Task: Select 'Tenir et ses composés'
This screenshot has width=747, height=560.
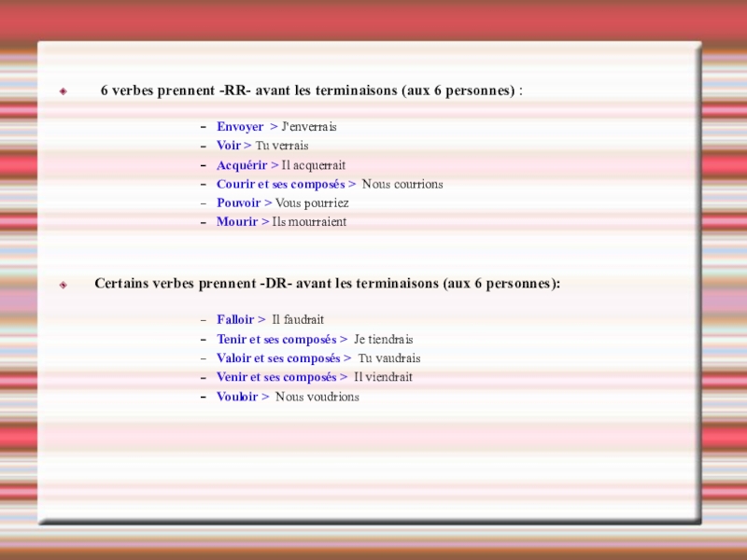Action: (276, 339)
